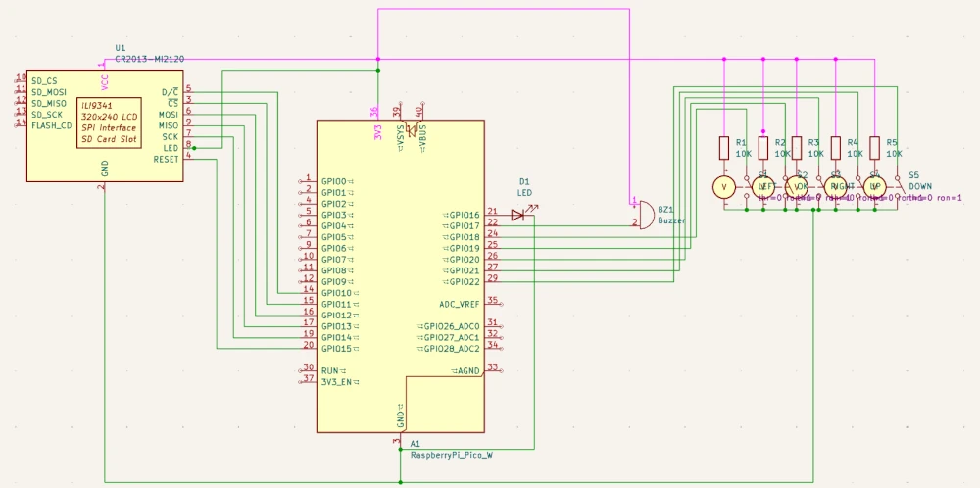Click the VBUS pin label

point(422,137)
